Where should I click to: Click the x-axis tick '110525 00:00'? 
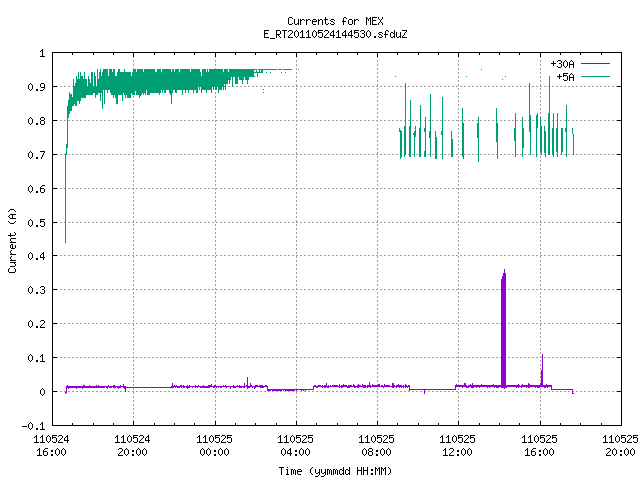tap(214, 445)
